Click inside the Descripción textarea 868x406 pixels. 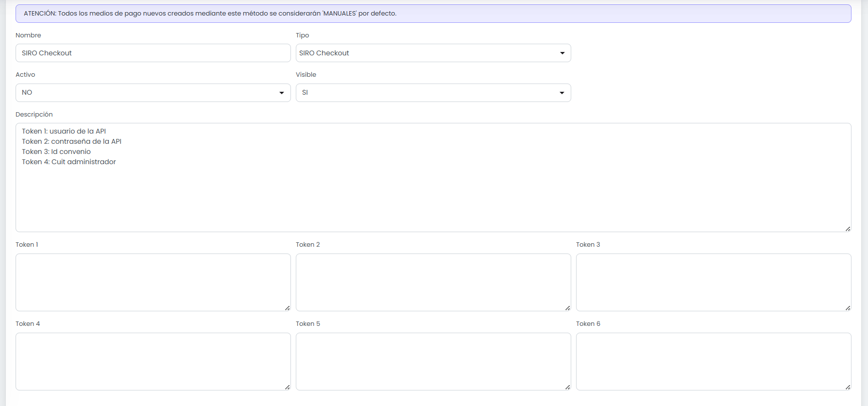[x=433, y=177]
